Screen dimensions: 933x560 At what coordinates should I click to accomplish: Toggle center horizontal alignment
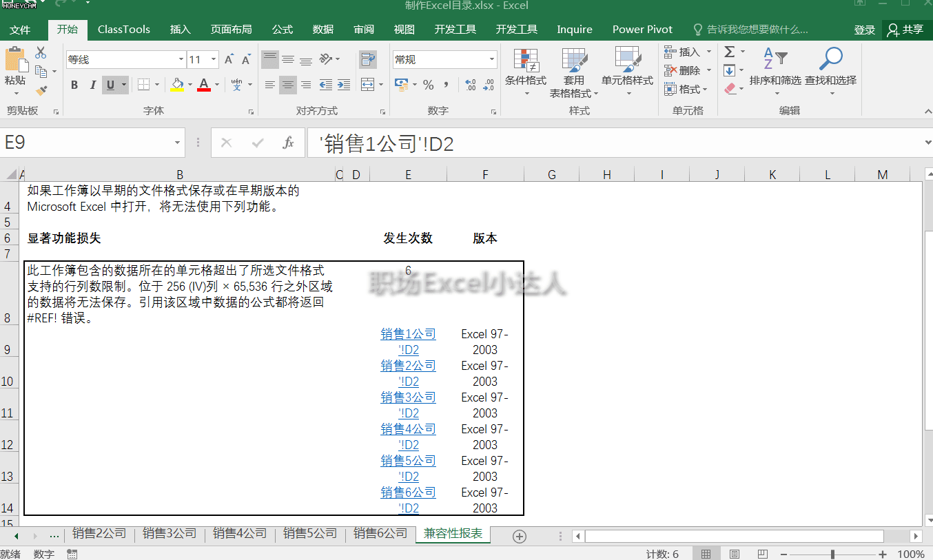[x=288, y=85]
